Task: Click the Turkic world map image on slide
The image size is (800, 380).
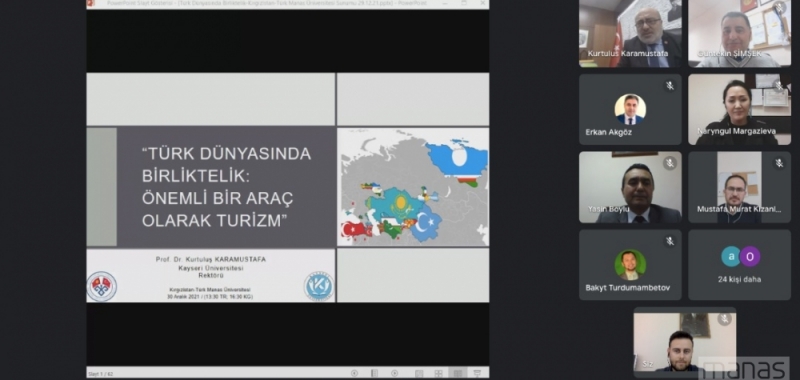Action: tap(413, 187)
